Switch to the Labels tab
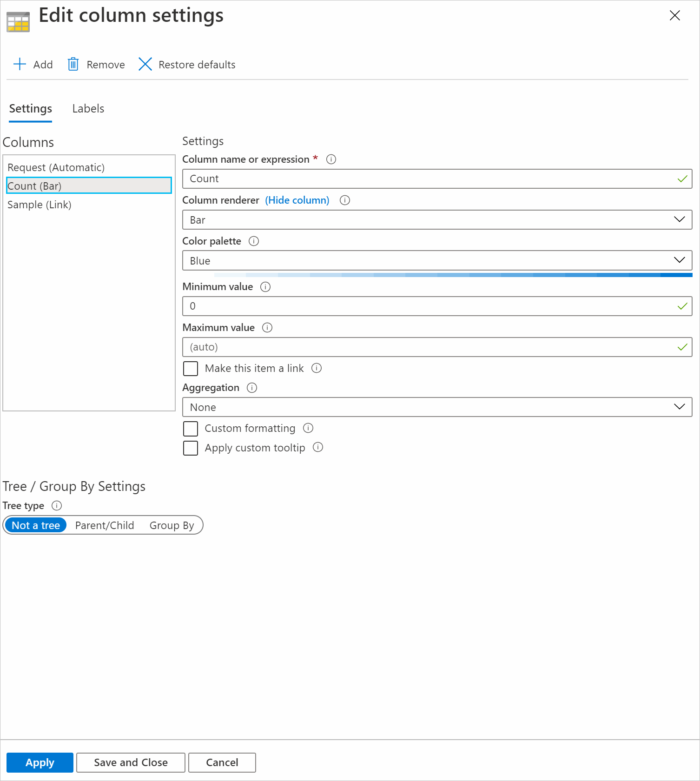The image size is (700, 781). [88, 109]
